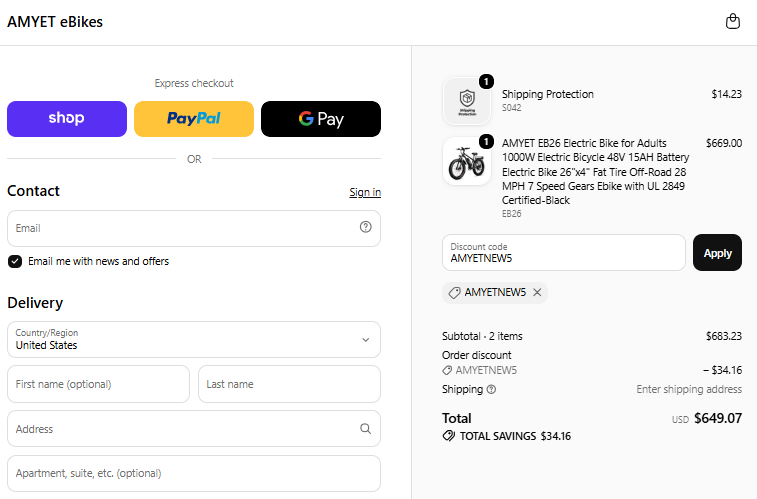Screen dimensions: 757x499
Task: Click the Sign in link
Action: (x=365, y=192)
